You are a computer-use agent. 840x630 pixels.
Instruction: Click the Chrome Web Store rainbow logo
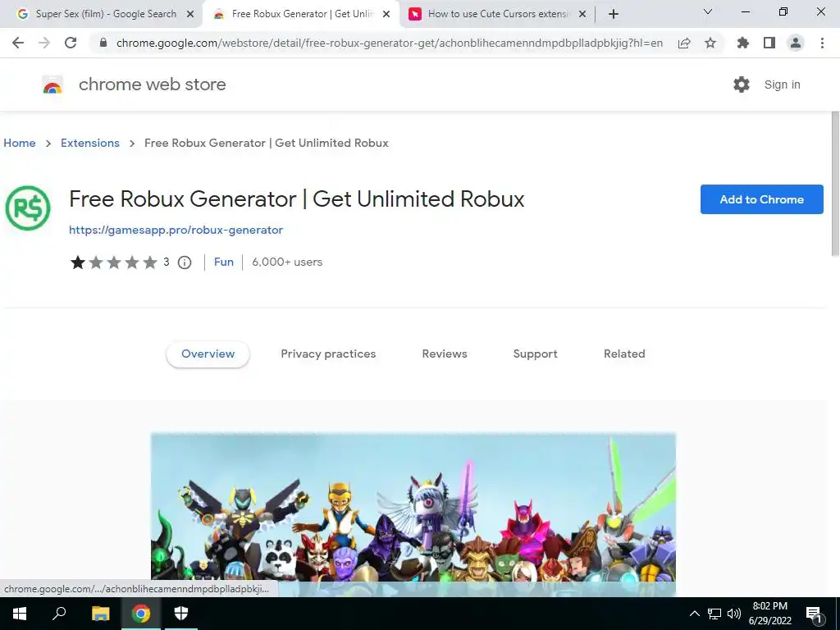coord(52,84)
